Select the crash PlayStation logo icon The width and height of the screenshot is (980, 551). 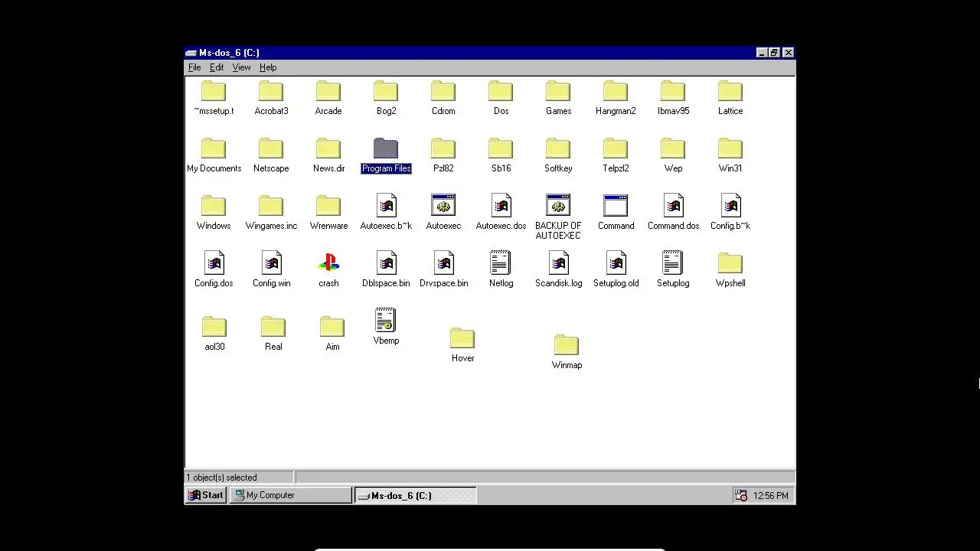pos(328,263)
